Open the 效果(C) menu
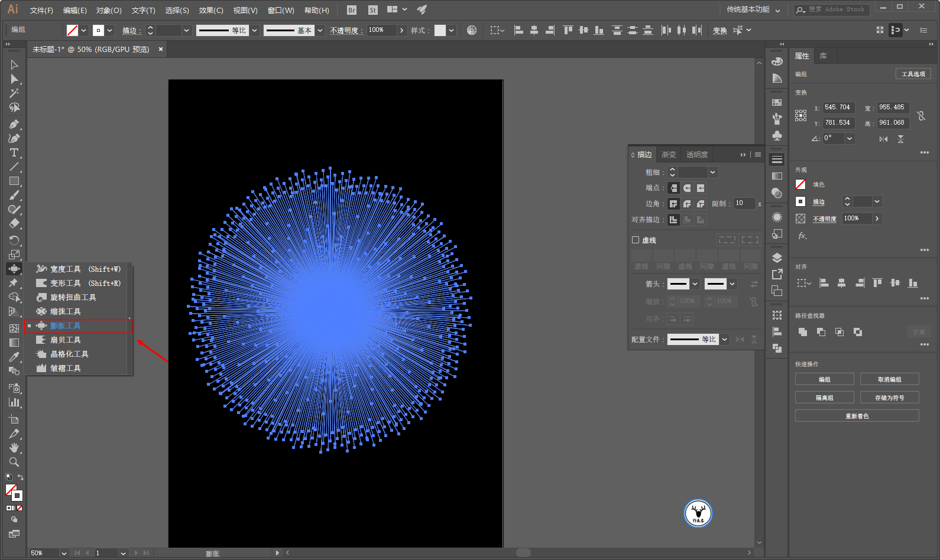 211,10
